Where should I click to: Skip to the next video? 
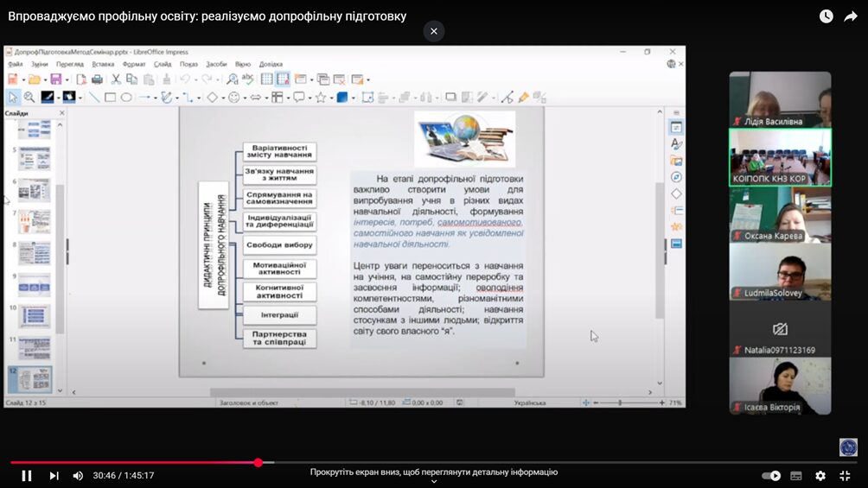pos(54,476)
